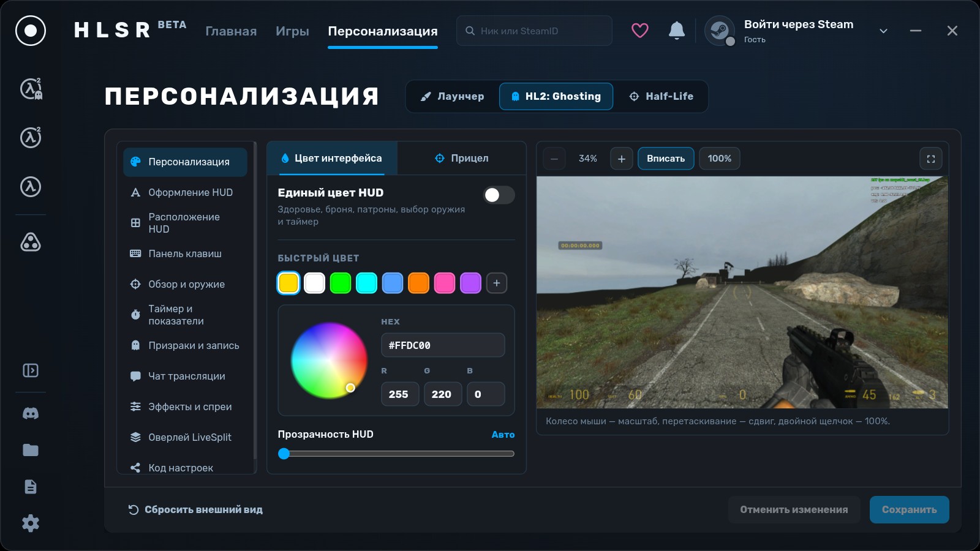The width and height of the screenshot is (980, 551).
Task: Set preview zoom to 100%
Action: [x=720, y=159]
